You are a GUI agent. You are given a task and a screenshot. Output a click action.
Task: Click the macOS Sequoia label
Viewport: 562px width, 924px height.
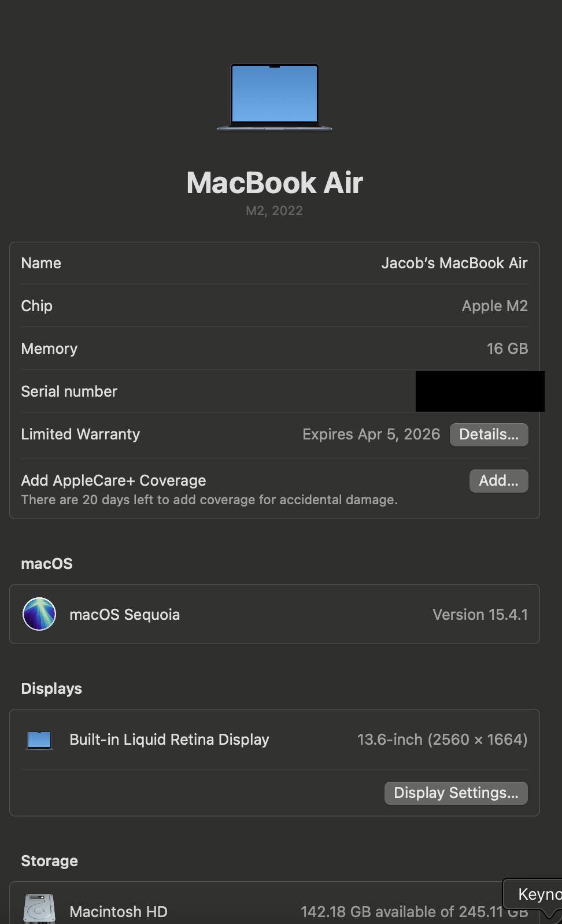pos(124,615)
